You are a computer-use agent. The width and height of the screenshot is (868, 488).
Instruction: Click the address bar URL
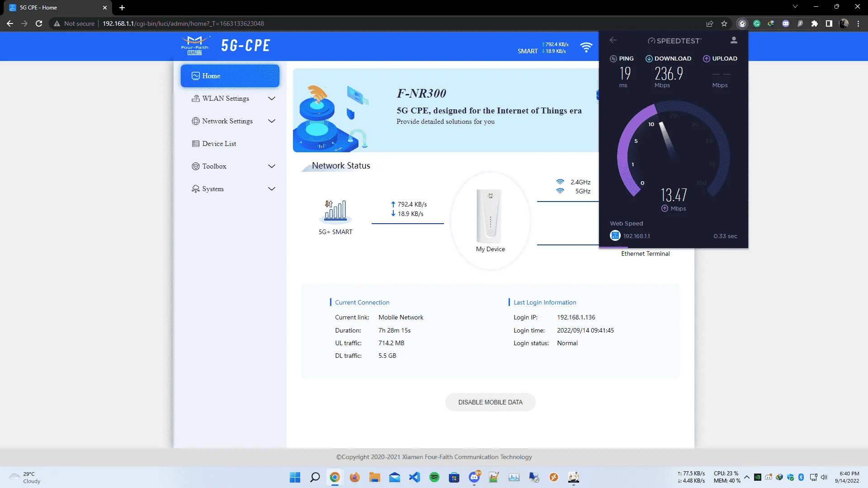click(x=183, y=23)
